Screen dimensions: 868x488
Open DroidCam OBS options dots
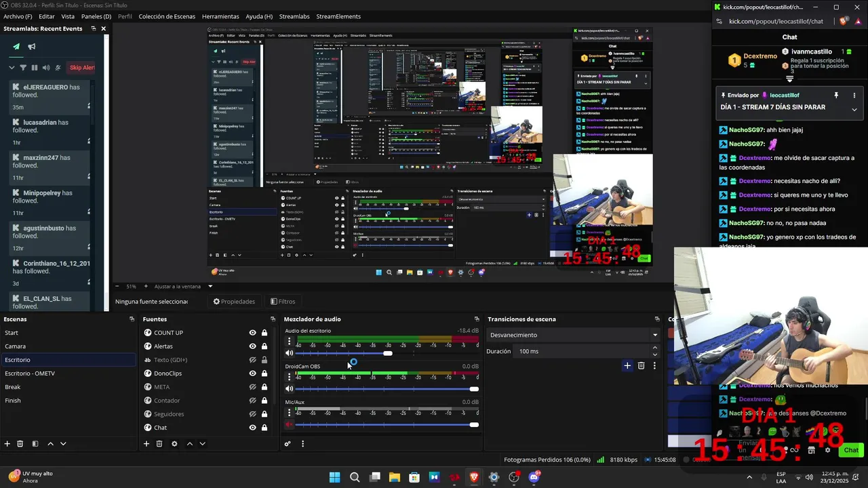coord(290,376)
